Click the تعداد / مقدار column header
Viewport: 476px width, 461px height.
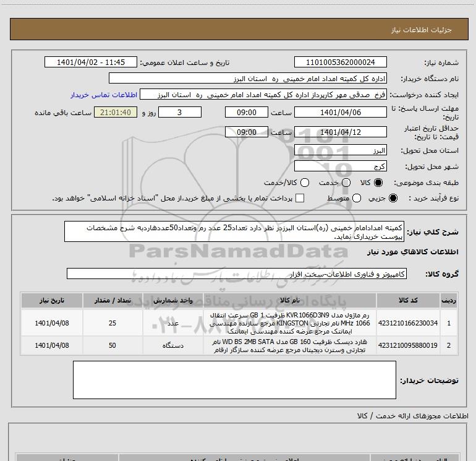point(113,300)
